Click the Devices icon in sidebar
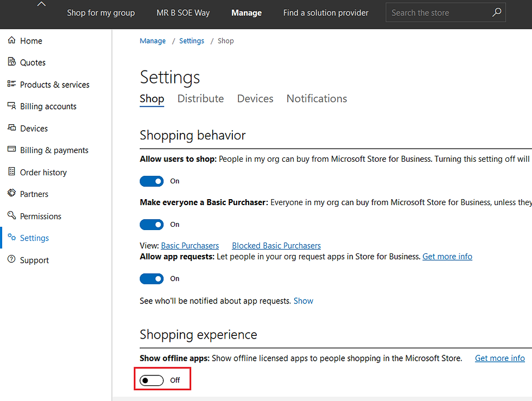Screen dimensions: 532x401 click(x=12, y=128)
